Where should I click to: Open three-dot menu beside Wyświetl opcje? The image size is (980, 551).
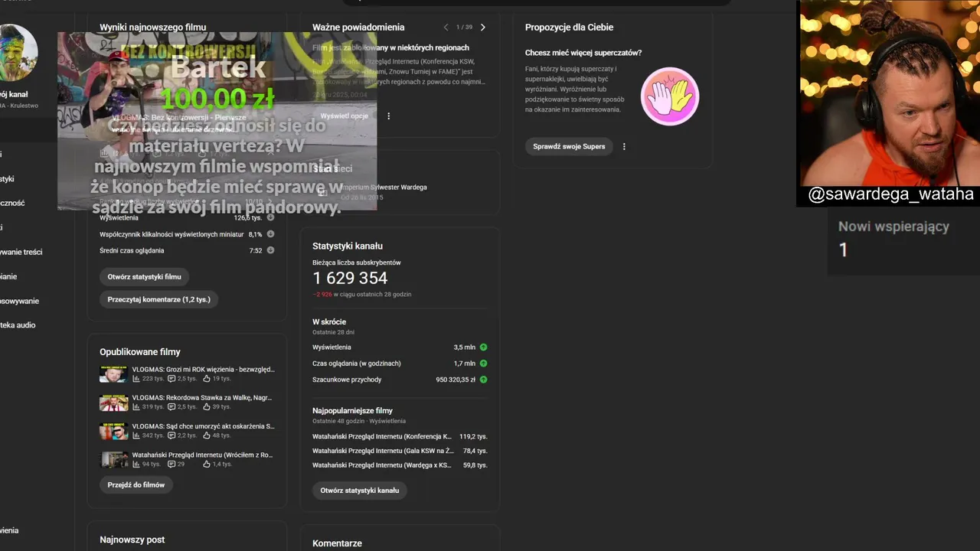(x=388, y=116)
